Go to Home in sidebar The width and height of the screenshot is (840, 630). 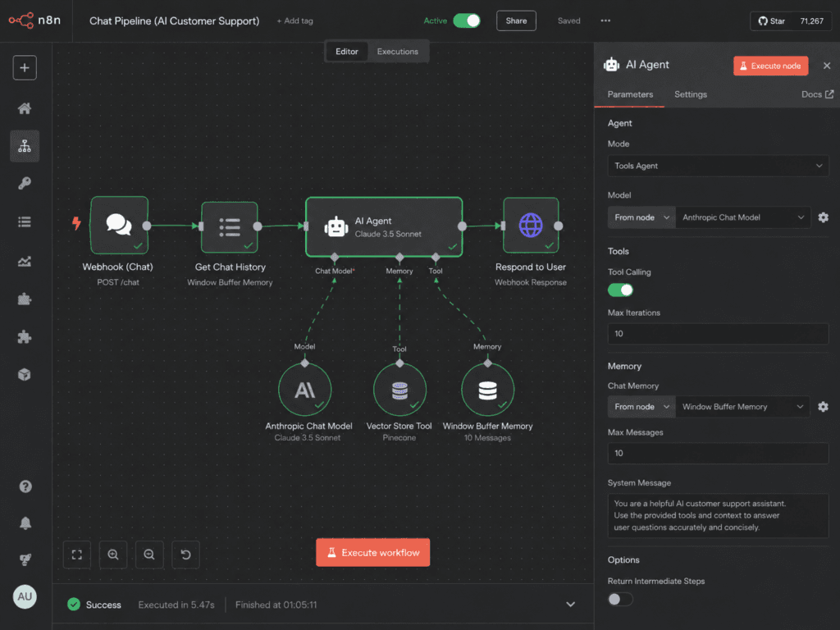(x=25, y=108)
